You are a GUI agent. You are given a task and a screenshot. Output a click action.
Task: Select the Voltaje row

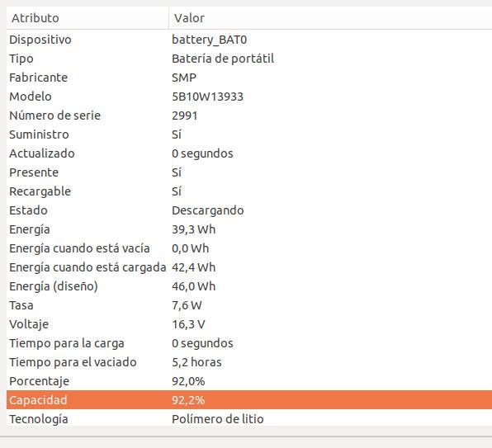249,324
